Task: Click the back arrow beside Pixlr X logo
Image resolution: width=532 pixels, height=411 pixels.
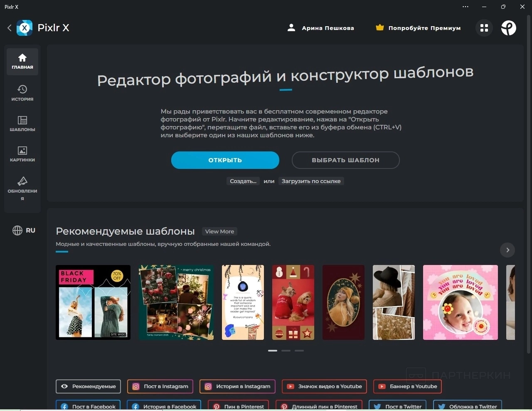Action: point(9,28)
